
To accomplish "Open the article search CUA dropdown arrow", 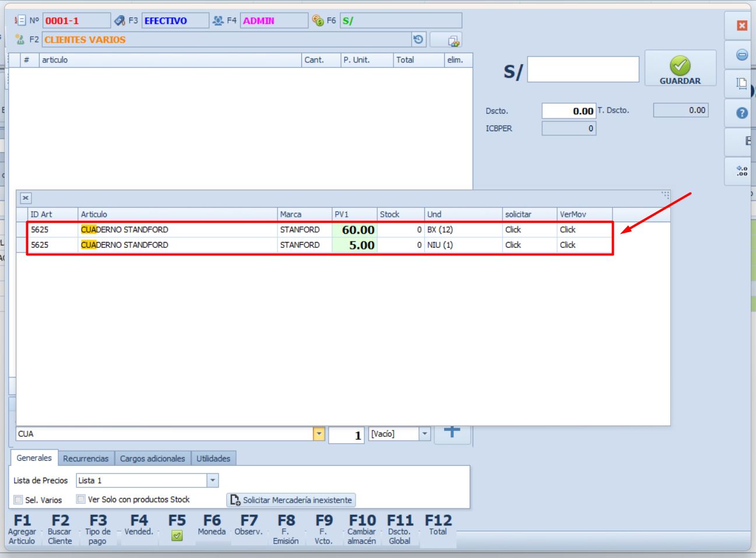I will [319, 434].
